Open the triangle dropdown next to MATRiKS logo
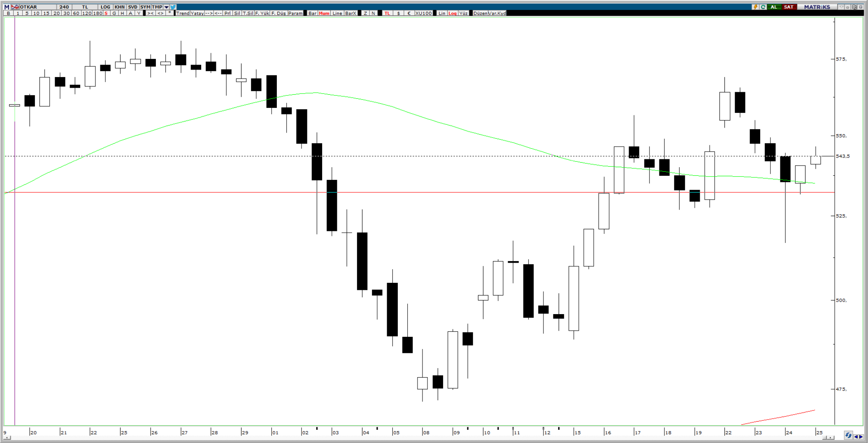868x443 pixels. [x=842, y=7]
